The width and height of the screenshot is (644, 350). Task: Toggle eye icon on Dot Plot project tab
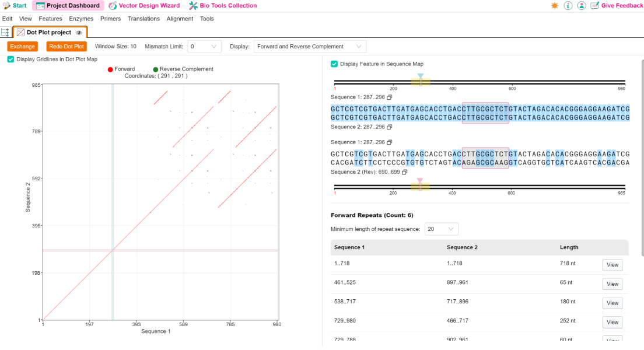click(79, 33)
